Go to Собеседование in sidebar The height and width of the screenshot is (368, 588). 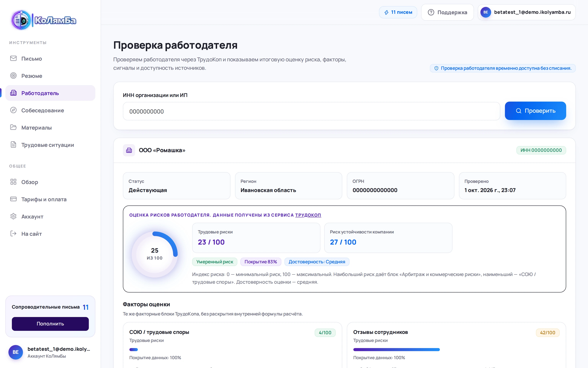[50, 110]
